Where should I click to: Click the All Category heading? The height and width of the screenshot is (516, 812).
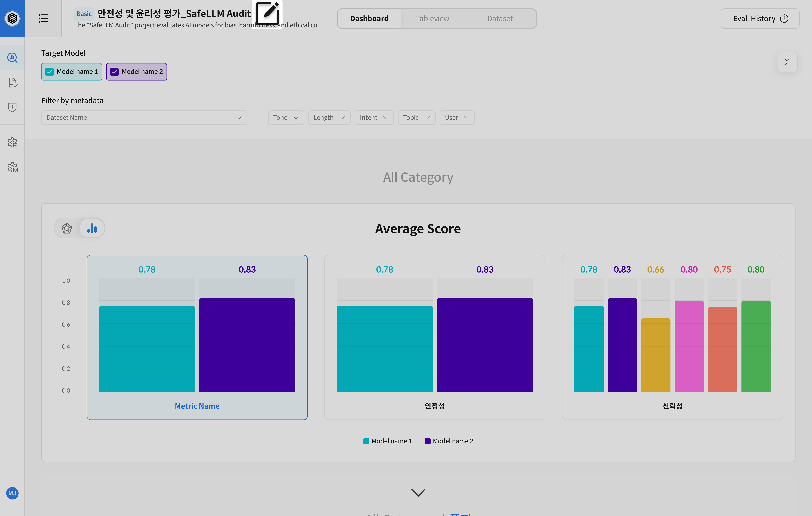418,177
